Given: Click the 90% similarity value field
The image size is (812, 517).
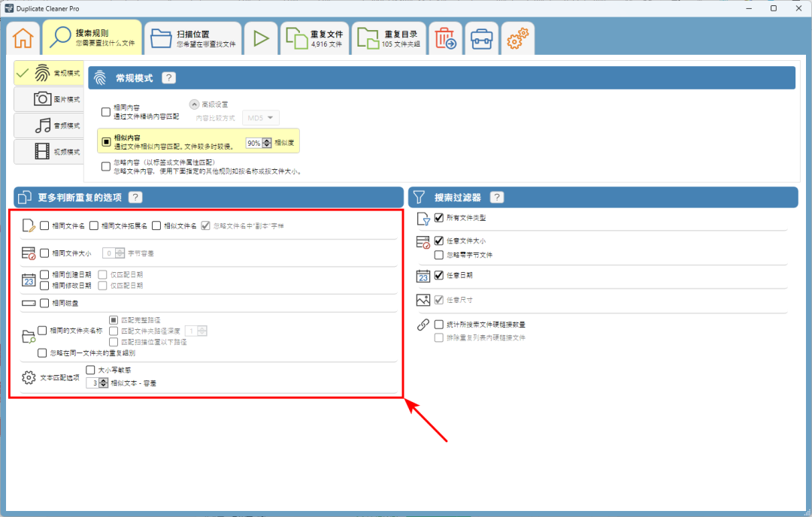Looking at the screenshot, I should click(254, 143).
